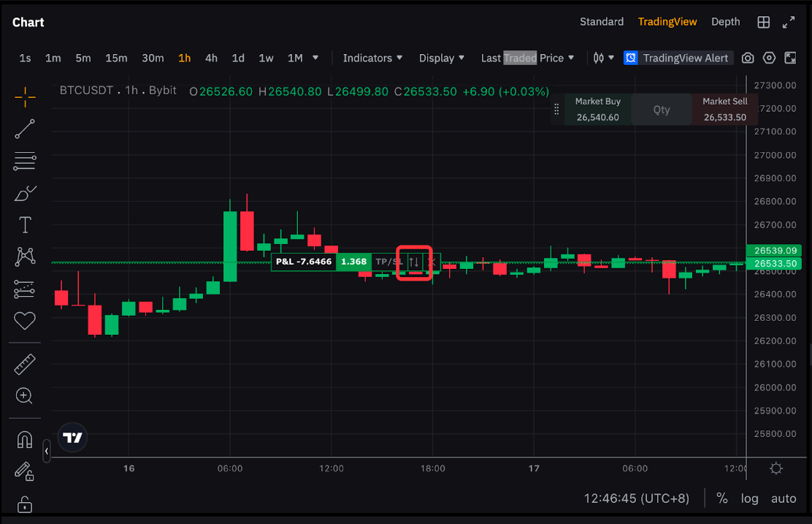Select the measure ruler tool
Screen dimensions: 812x524
(x=25, y=363)
